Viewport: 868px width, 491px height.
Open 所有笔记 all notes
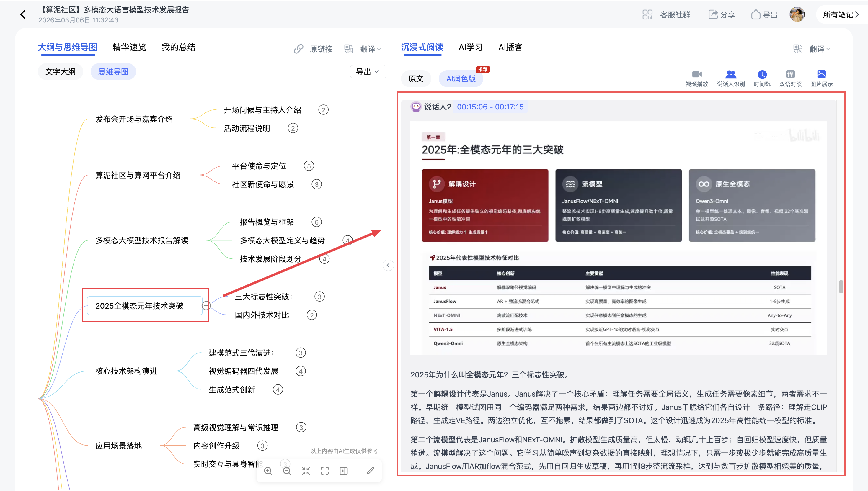click(841, 14)
